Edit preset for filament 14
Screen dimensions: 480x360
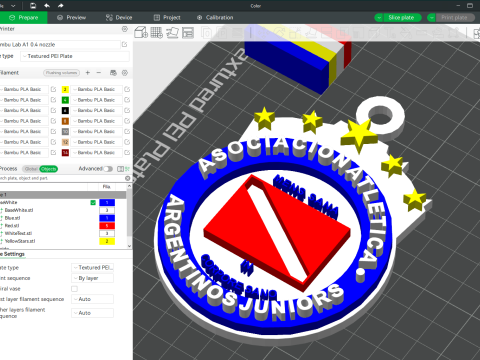[127, 153]
